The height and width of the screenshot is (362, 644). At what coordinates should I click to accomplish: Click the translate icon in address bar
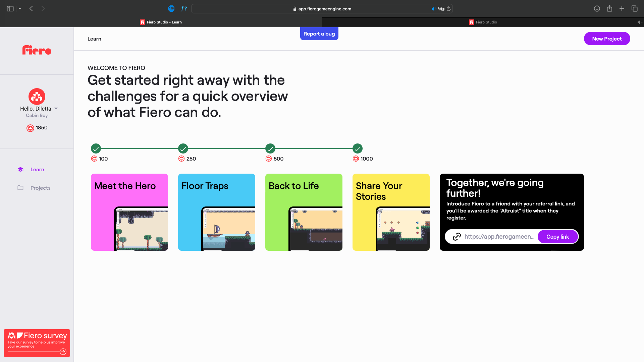click(x=441, y=9)
